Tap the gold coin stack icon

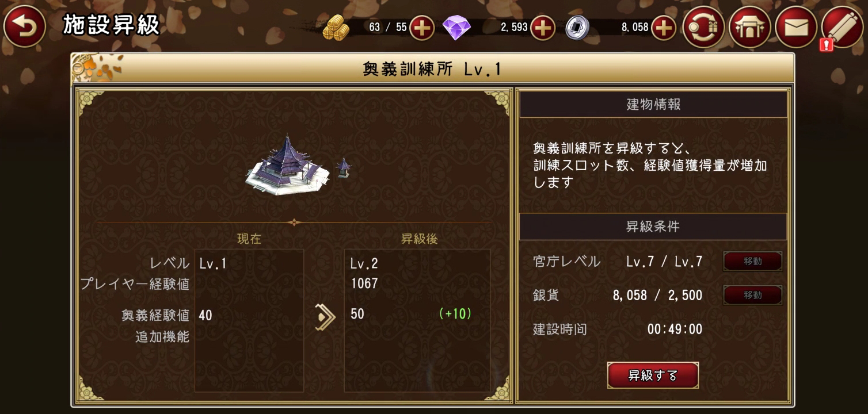[336, 27]
